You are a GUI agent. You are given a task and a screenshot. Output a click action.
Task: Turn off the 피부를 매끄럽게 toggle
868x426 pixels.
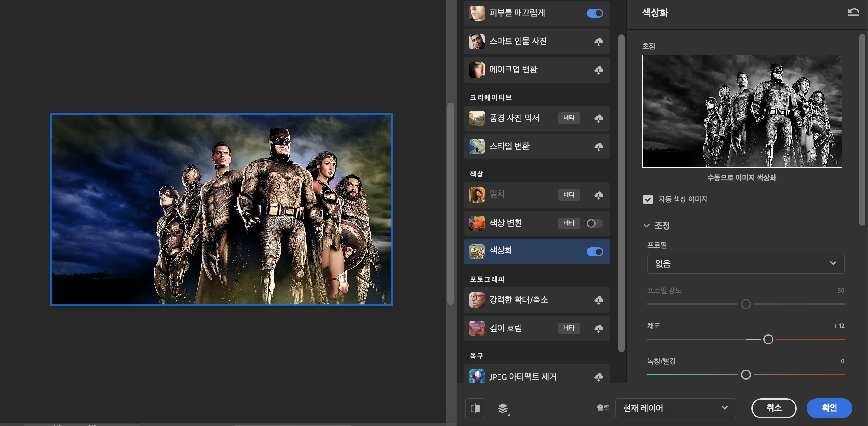click(x=594, y=13)
